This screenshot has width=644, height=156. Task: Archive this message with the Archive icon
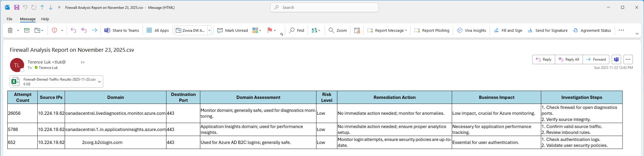(x=27, y=30)
